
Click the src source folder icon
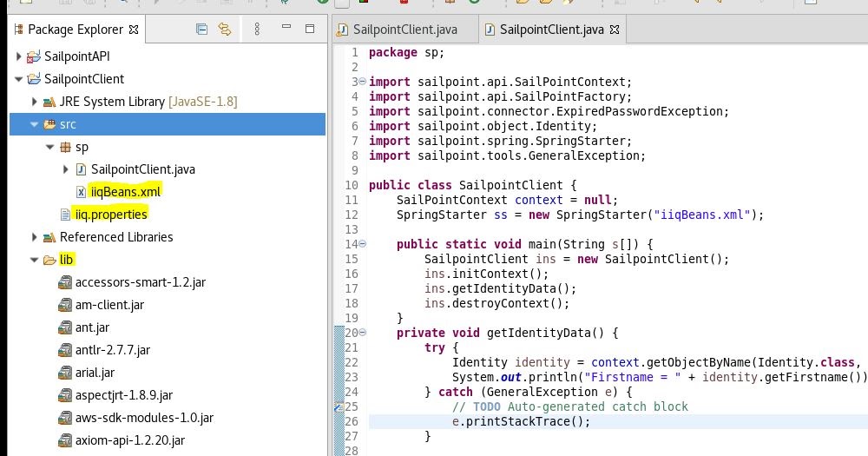(49, 124)
